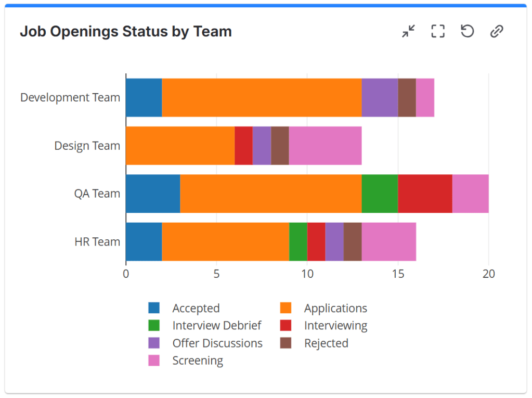Hide Offer Discussions using its legend label
The height and width of the screenshot is (398, 532).
217,343
